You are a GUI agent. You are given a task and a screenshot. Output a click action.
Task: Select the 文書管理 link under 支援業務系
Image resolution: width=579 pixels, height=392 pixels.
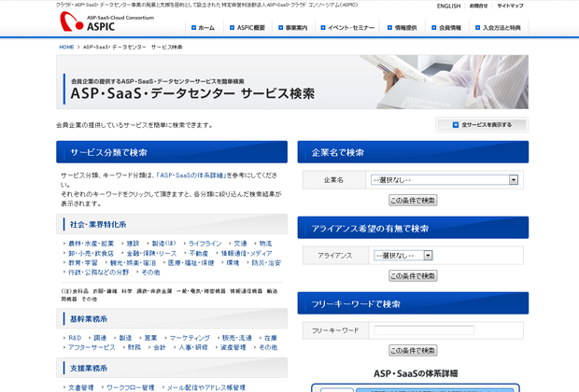[81, 387]
